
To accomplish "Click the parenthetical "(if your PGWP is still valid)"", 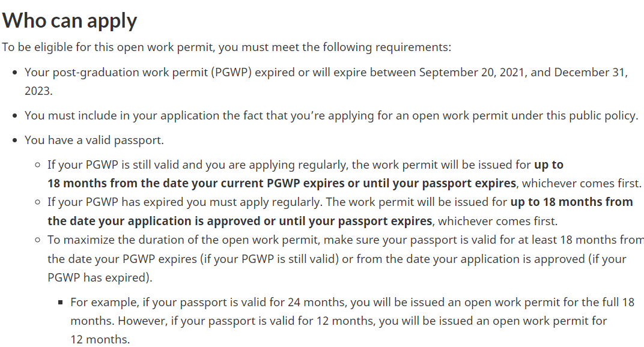I will coord(269,259).
